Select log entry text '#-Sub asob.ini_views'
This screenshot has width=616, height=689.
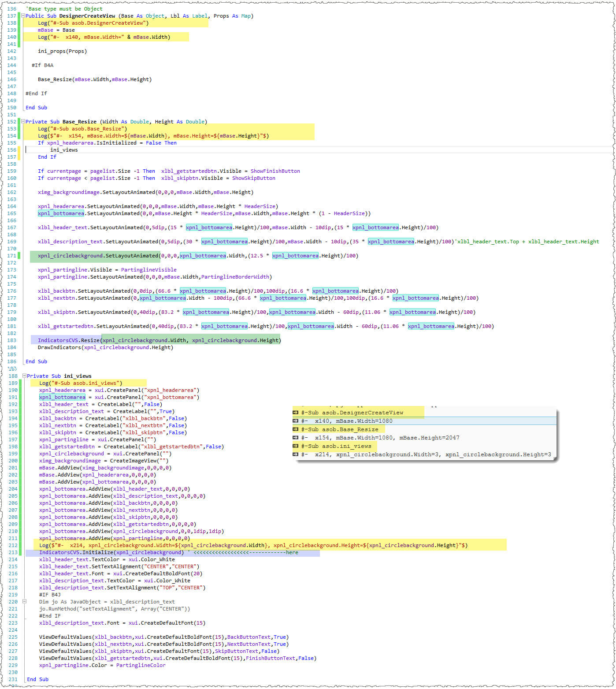point(336,446)
